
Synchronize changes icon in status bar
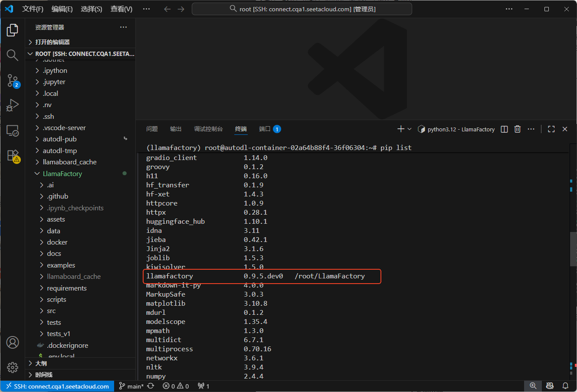[151, 386]
